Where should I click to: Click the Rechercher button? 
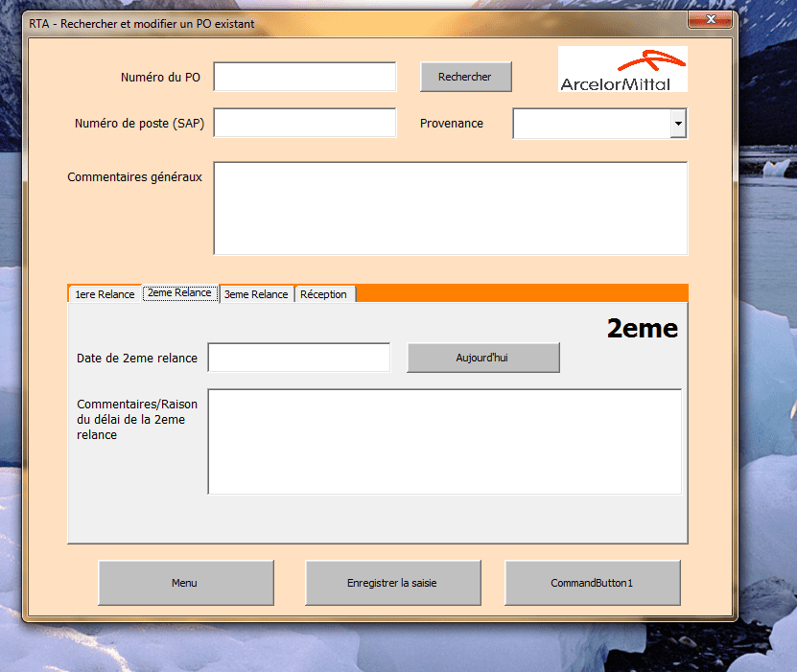[465, 77]
